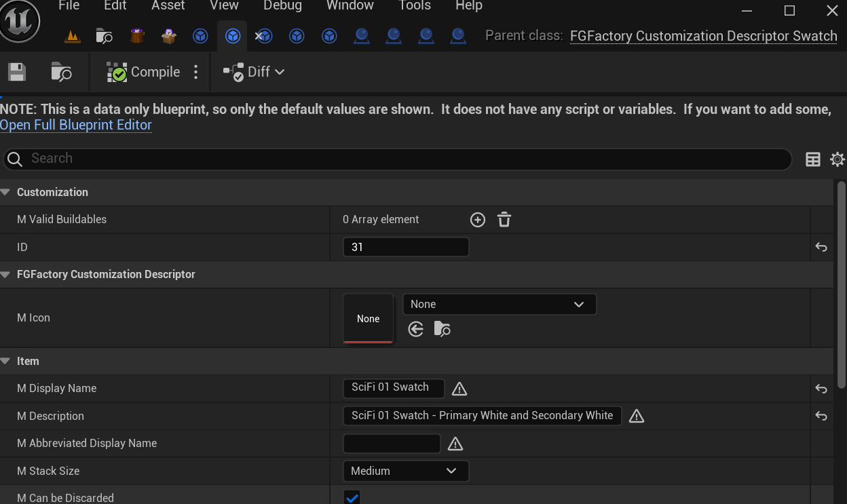Open details view settings gear
The height and width of the screenshot is (504, 847).
pyautogui.click(x=837, y=159)
